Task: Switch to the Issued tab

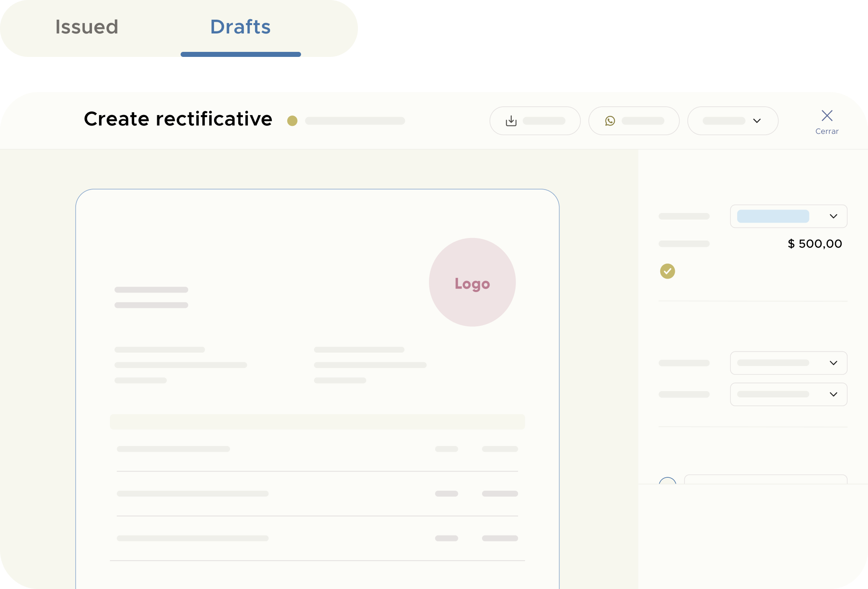Action: coord(87,27)
